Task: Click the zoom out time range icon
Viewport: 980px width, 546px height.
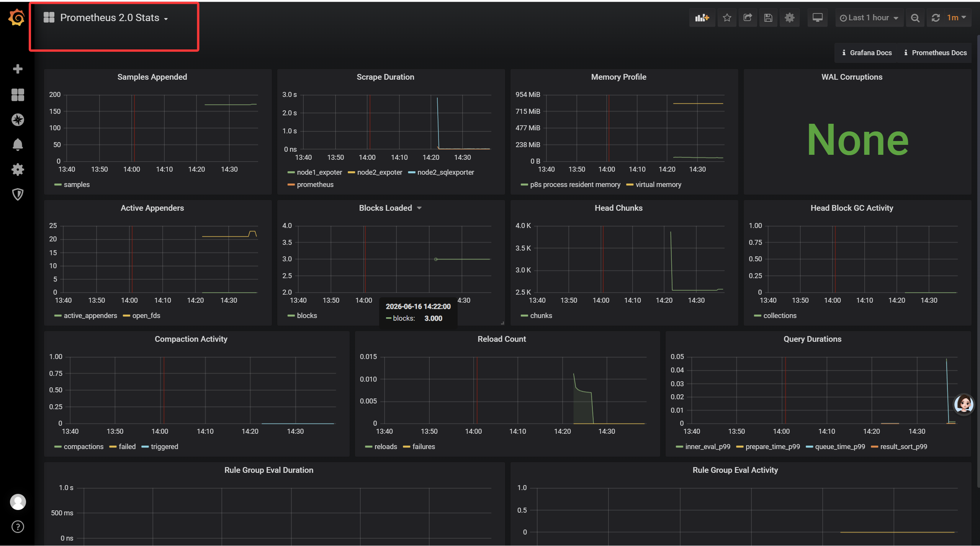Action: pos(915,18)
